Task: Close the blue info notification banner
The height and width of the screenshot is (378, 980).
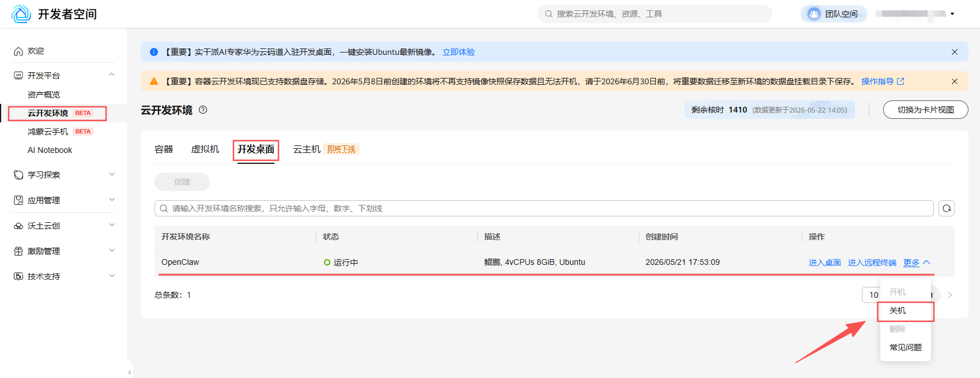Action: pos(955,52)
